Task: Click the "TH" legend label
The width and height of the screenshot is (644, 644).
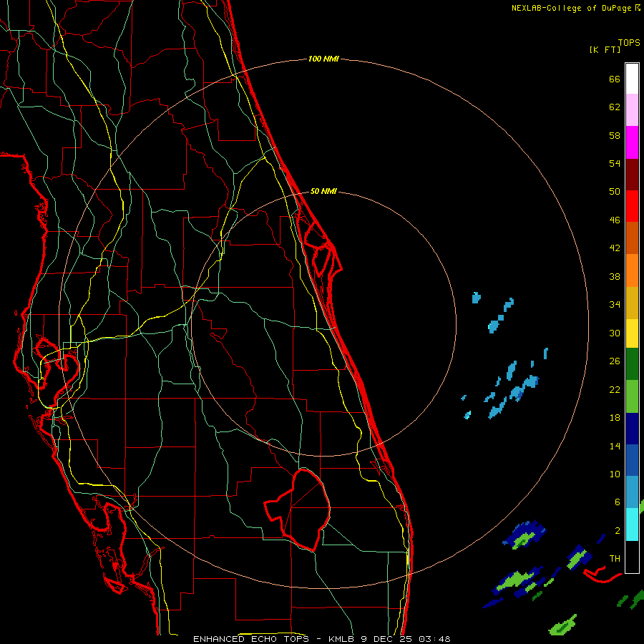Action: [615, 558]
